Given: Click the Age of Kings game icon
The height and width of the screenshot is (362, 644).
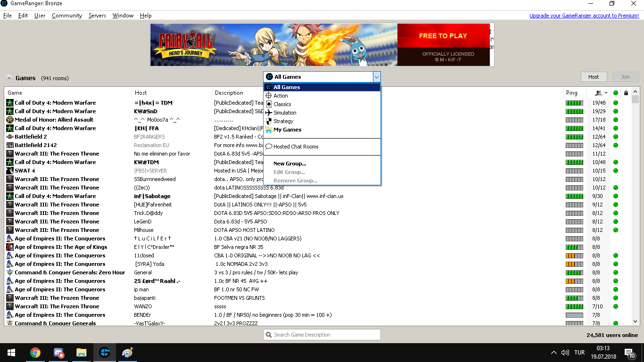Looking at the screenshot, I should (x=10, y=247).
